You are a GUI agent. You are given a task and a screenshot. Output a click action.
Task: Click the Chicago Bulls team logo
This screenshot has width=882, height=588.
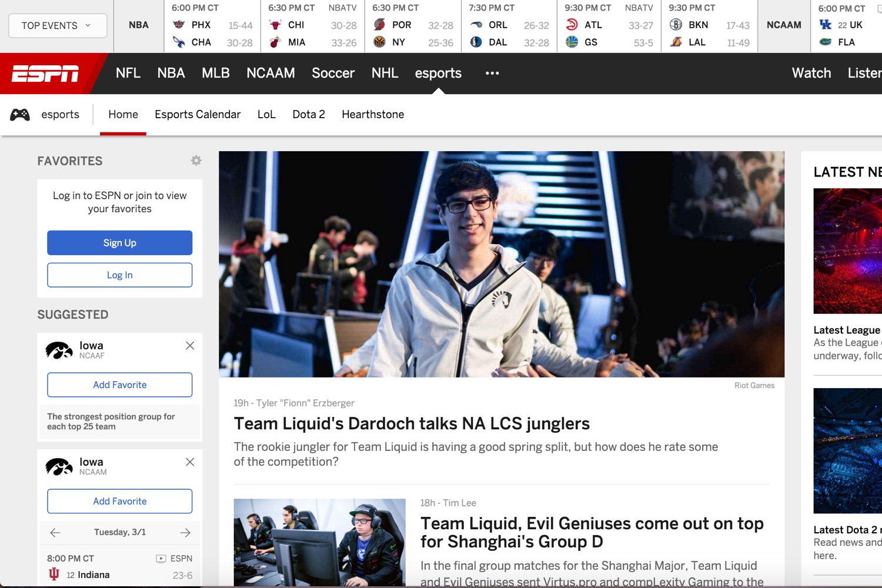click(275, 25)
